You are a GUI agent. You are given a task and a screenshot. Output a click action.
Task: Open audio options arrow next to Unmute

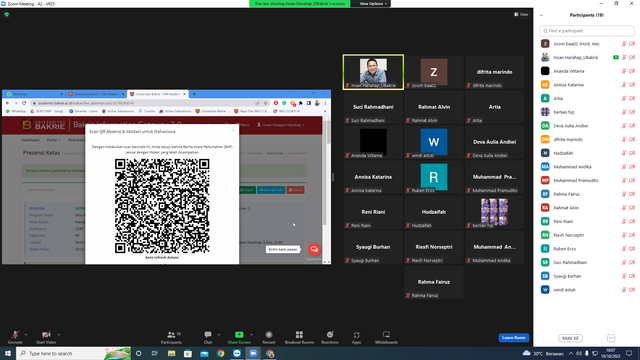pyautogui.click(x=26, y=335)
